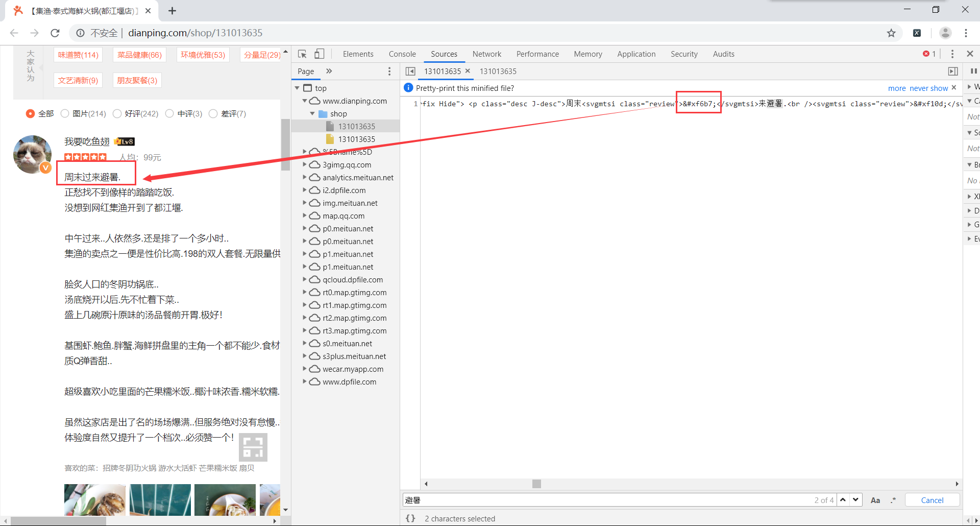Switch to the Elements tab

pyautogui.click(x=358, y=54)
